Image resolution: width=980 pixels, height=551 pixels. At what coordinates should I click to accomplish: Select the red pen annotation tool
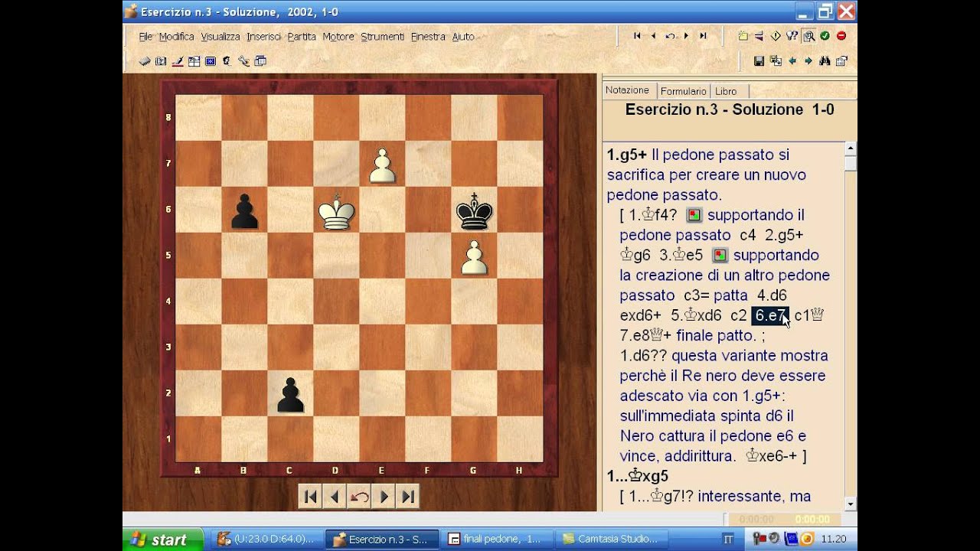178,61
